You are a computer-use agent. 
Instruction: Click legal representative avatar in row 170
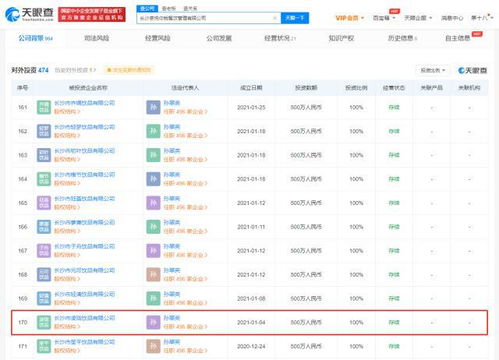(153, 322)
